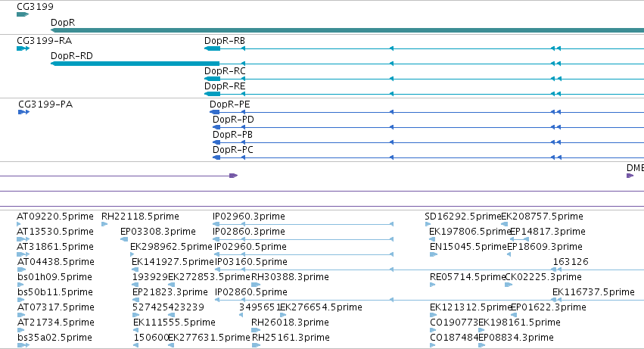This screenshot has width=644, height=349.
Task: Select the CO190773 feature label
Action: coord(454,323)
